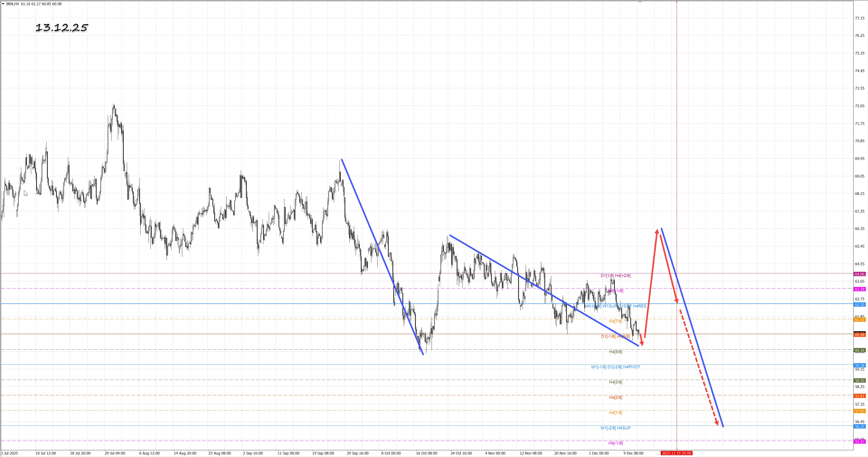
Task: Click the 9 Dec 08:00 time axis label
Action: point(633,453)
